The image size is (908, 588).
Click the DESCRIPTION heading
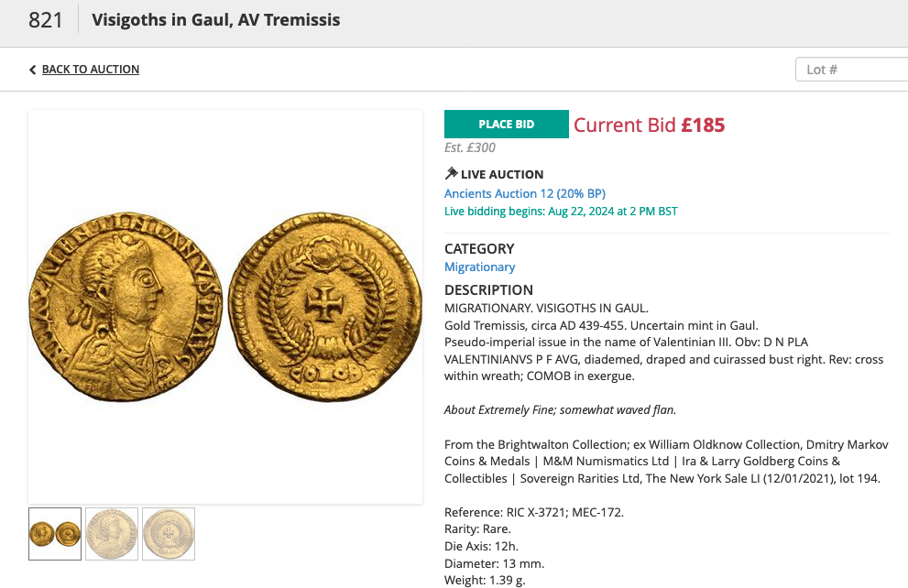tap(488, 290)
